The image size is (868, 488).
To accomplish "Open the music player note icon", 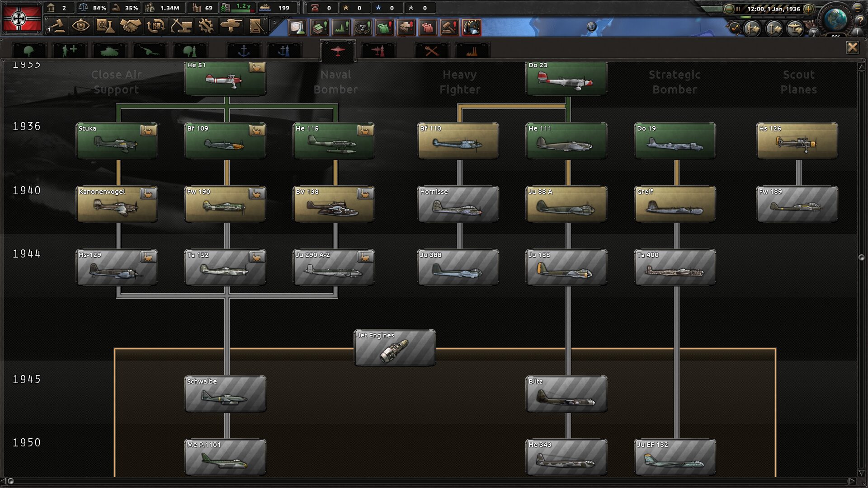I will point(734,28).
